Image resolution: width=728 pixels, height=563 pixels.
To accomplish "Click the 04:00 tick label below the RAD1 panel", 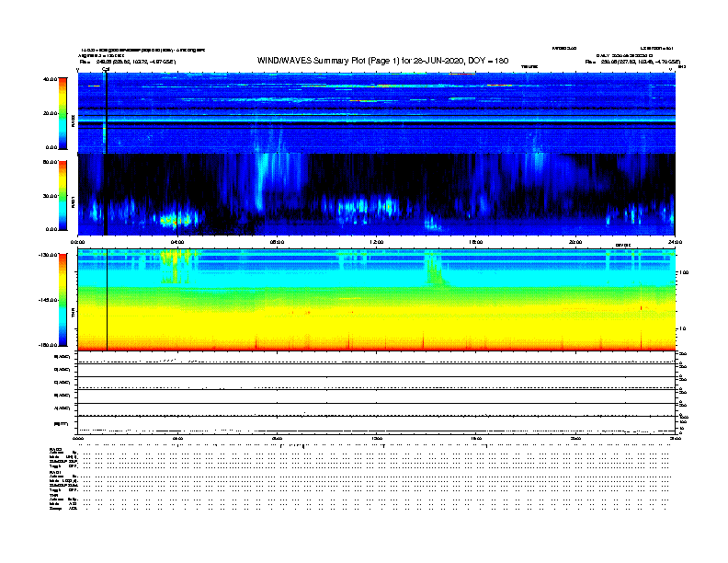I will click(177, 242).
